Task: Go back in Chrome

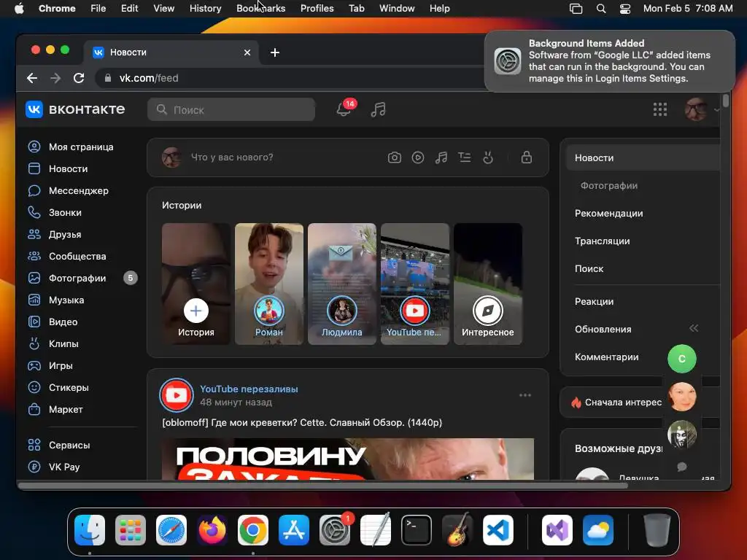Action: [x=32, y=78]
